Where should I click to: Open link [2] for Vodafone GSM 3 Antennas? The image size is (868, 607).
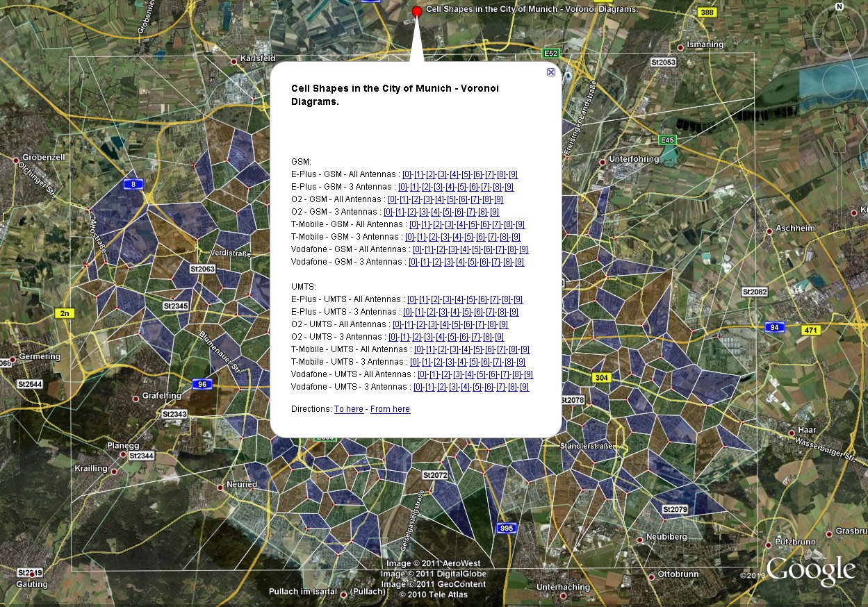coord(437,262)
